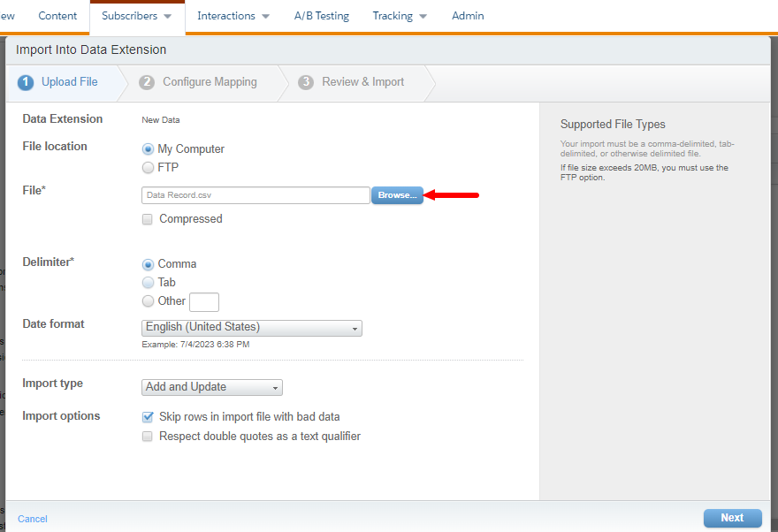The height and width of the screenshot is (532, 778).
Task: Click the step 3 Review & Import icon
Action: pos(306,82)
